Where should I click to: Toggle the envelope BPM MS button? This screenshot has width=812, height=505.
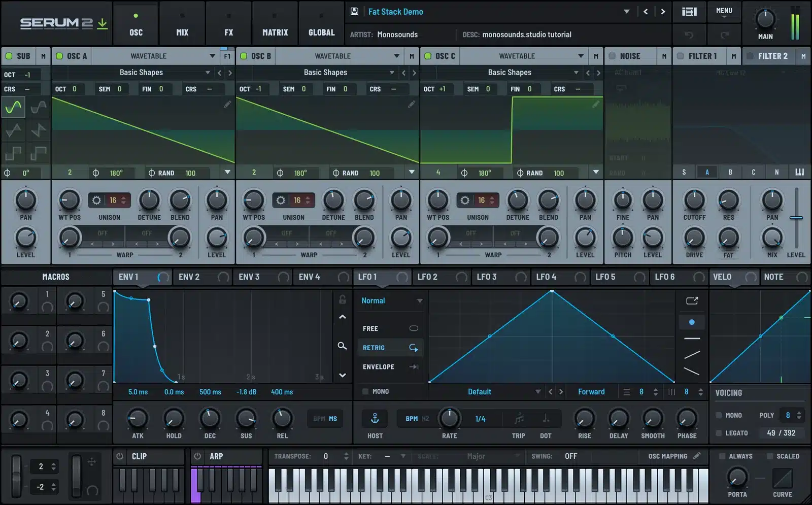[325, 419]
